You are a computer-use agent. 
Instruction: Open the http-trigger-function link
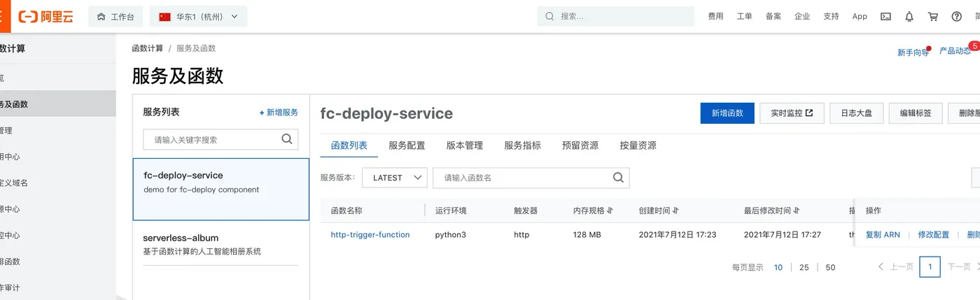(370, 235)
